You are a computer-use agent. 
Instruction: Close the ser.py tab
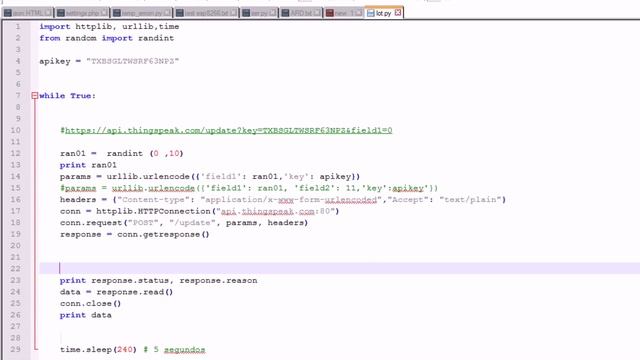click(273, 13)
